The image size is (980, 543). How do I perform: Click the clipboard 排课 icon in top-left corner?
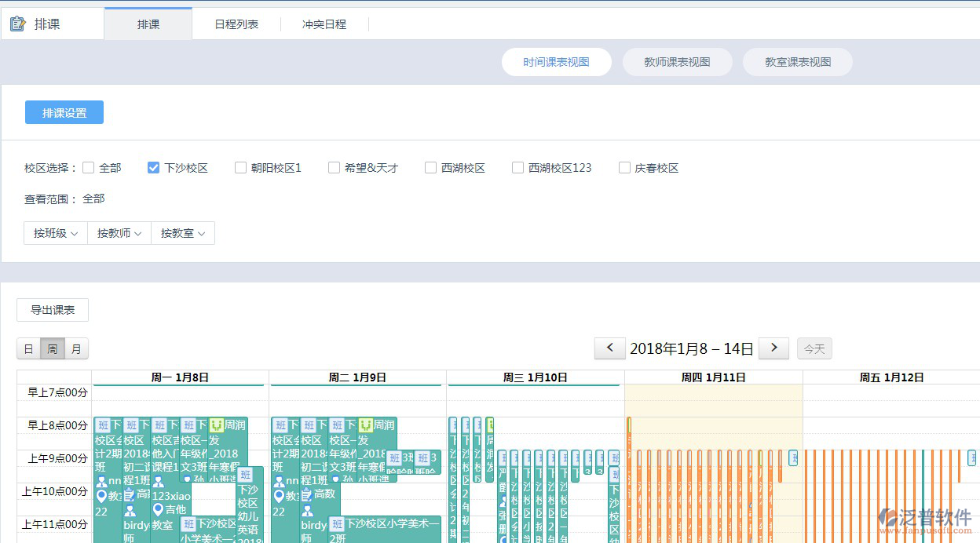tap(17, 23)
